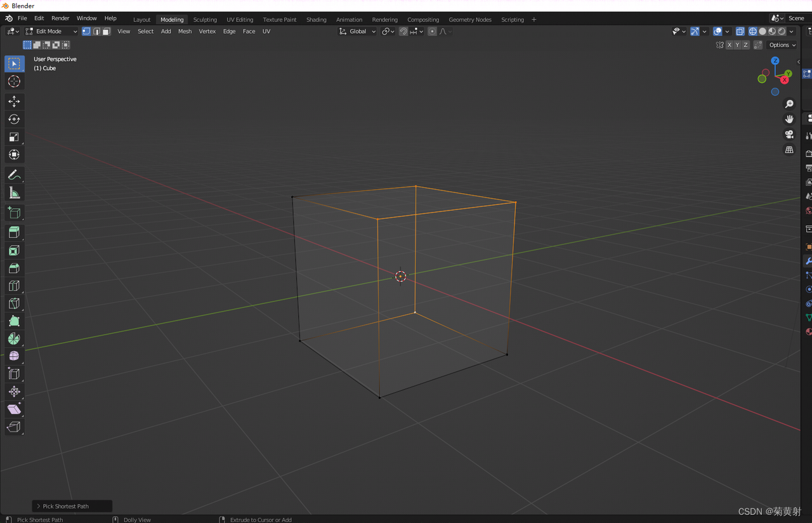Expand the Pick Shortest Path panel
The image size is (812, 523).
click(x=72, y=506)
